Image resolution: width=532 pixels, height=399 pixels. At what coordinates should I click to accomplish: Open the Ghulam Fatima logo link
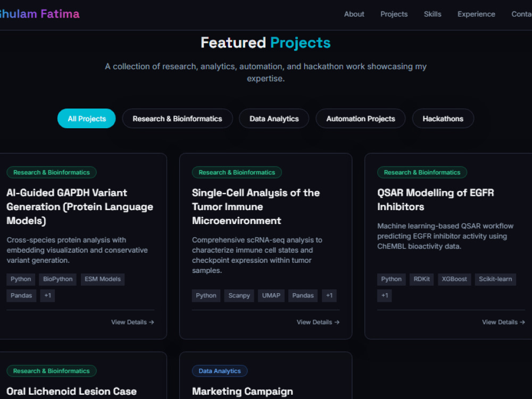39,14
